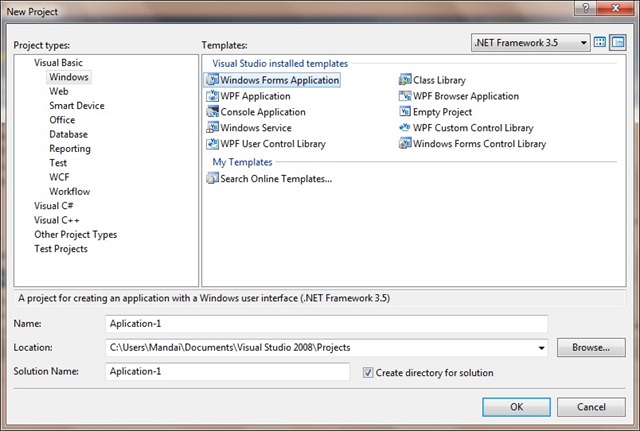Screen dimensions: 640x431
Task: Click the WPF Browser Application label
Action: point(466,96)
